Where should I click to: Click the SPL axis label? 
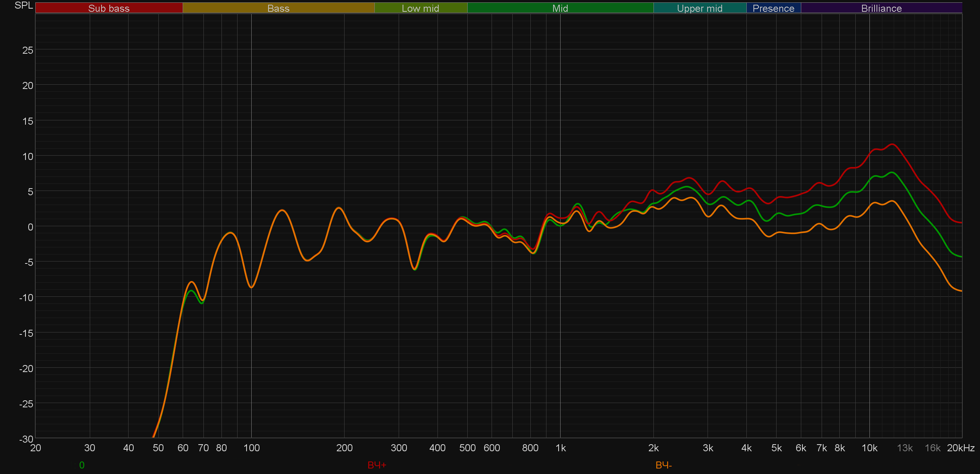coord(24,5)
